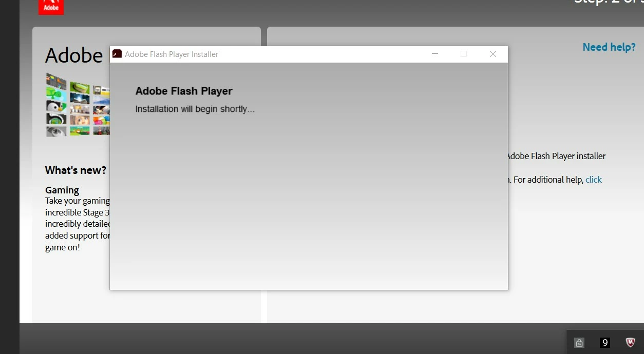The width and height of the screenshot is (644, 354).
Task: Click the McAfee shield tray icon
Action: coord(630,342)
